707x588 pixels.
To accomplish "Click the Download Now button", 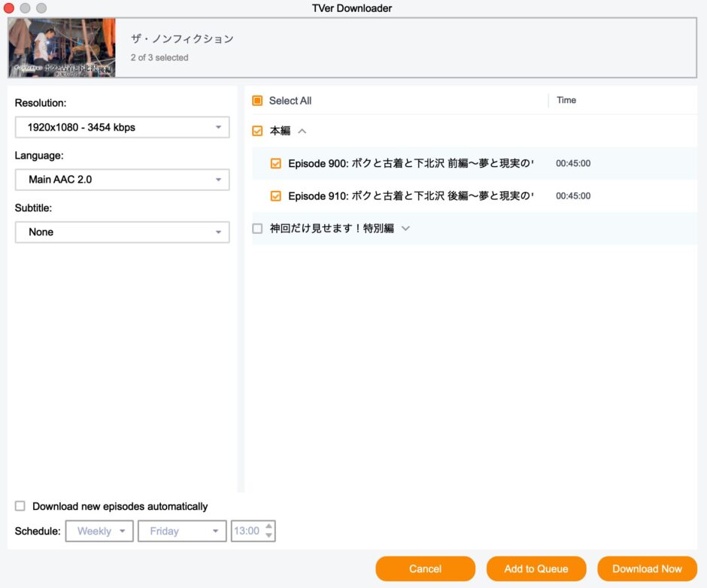I will (x=647, y=568).
